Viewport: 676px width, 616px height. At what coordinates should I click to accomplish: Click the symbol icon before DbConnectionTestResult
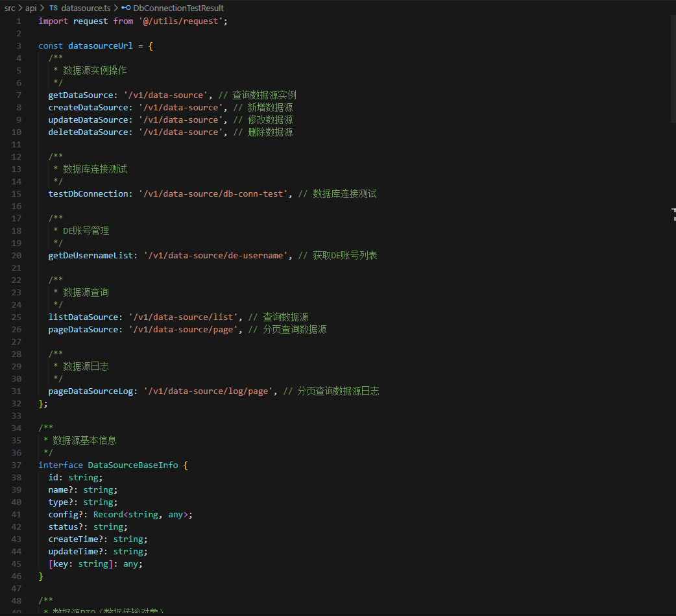coord(127,8)
